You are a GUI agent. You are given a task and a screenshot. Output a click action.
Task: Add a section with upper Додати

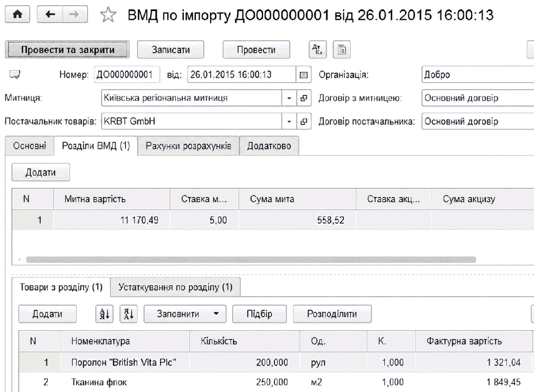pos(41,172)
